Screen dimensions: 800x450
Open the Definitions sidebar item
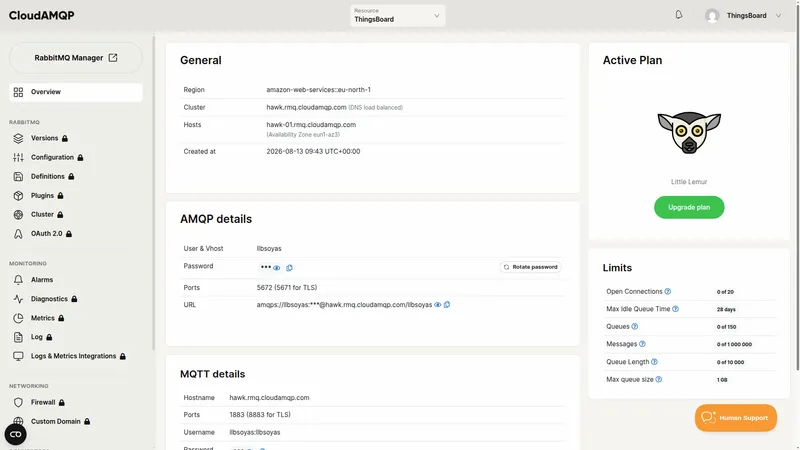47,177
